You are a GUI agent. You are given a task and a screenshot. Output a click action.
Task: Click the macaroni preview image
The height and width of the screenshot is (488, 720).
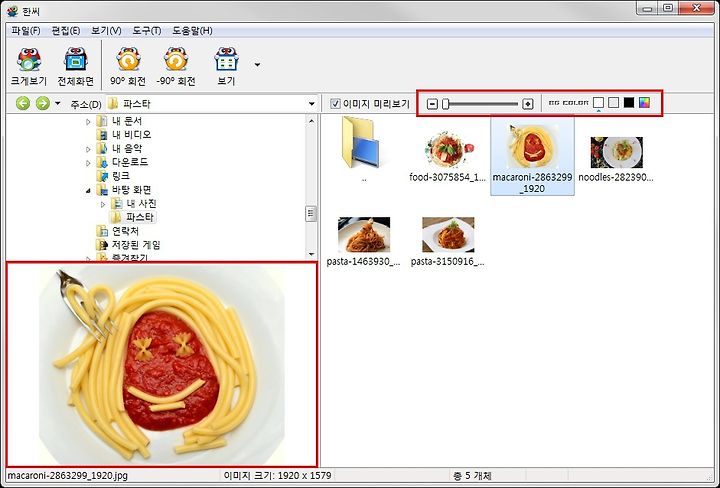pos(162,365)
